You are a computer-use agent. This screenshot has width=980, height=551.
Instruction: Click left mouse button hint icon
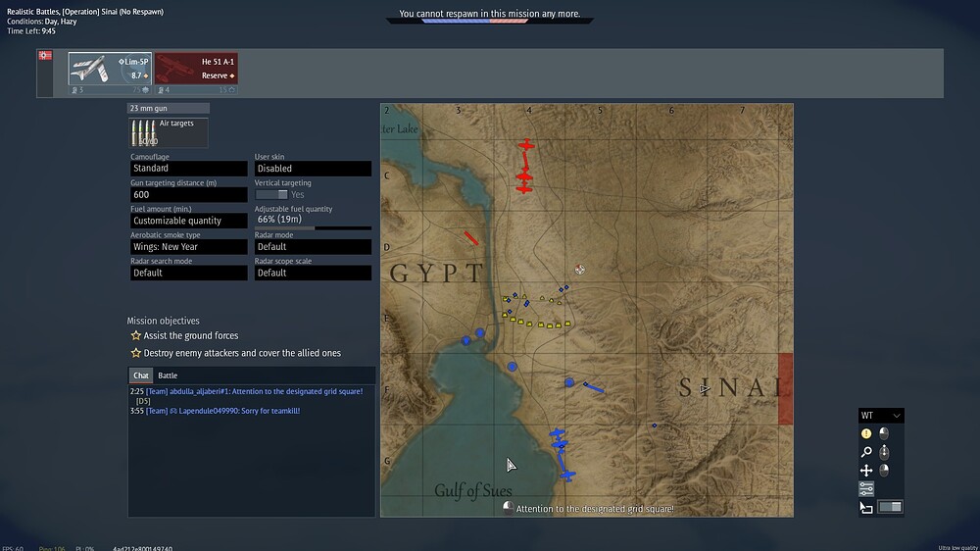coord(884,433)
